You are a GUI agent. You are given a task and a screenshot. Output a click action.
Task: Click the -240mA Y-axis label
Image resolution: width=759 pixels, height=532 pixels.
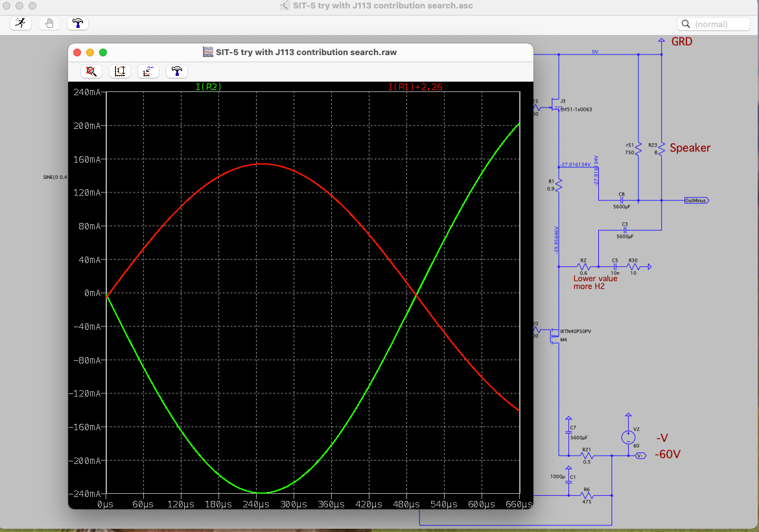coord(84,494)
